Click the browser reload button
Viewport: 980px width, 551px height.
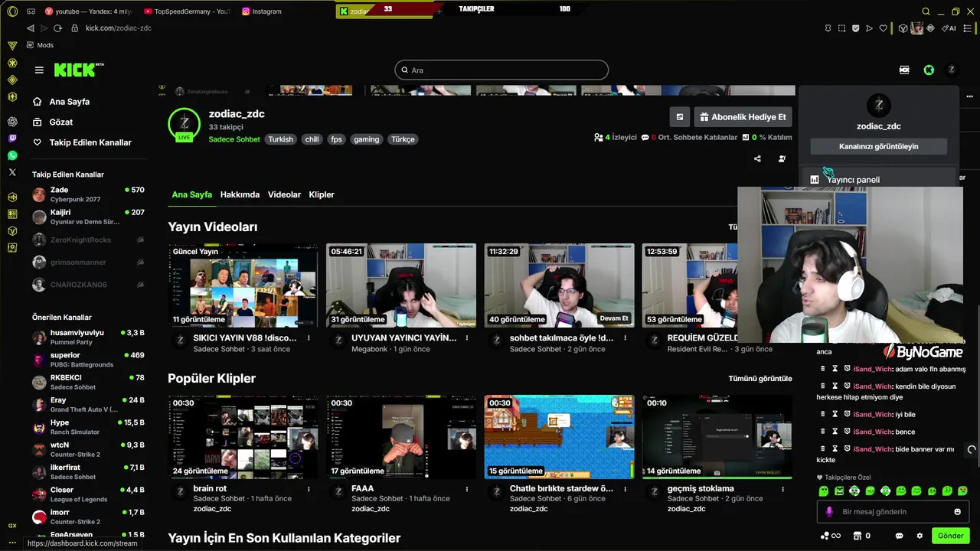click(57, 28)
